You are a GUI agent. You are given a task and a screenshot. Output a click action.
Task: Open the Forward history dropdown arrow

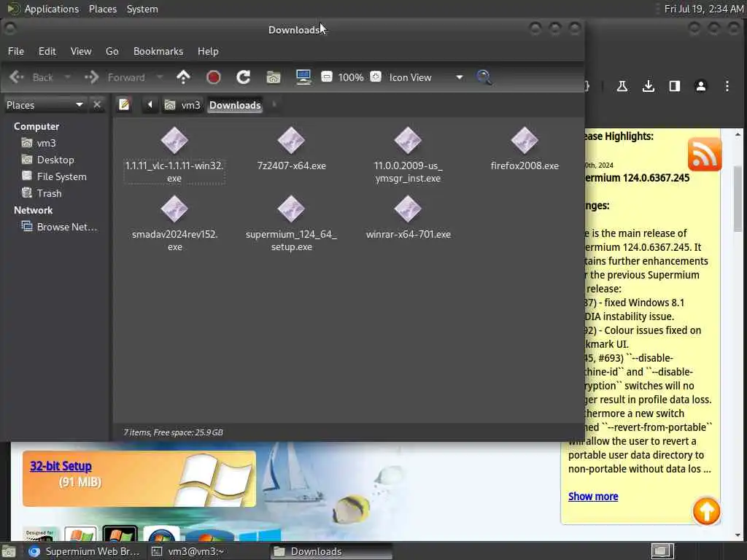(160, 77)
